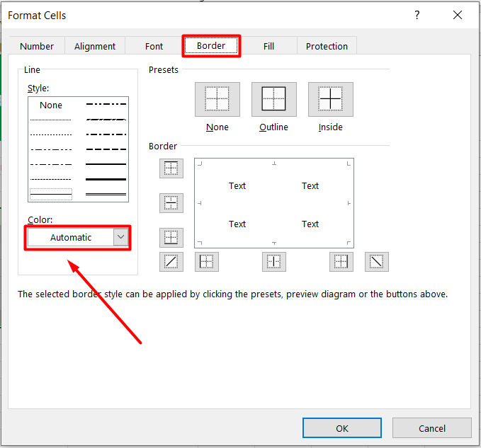481x448 pixels.
Task: Select the medium dashed line style
Action: [106, 149]
